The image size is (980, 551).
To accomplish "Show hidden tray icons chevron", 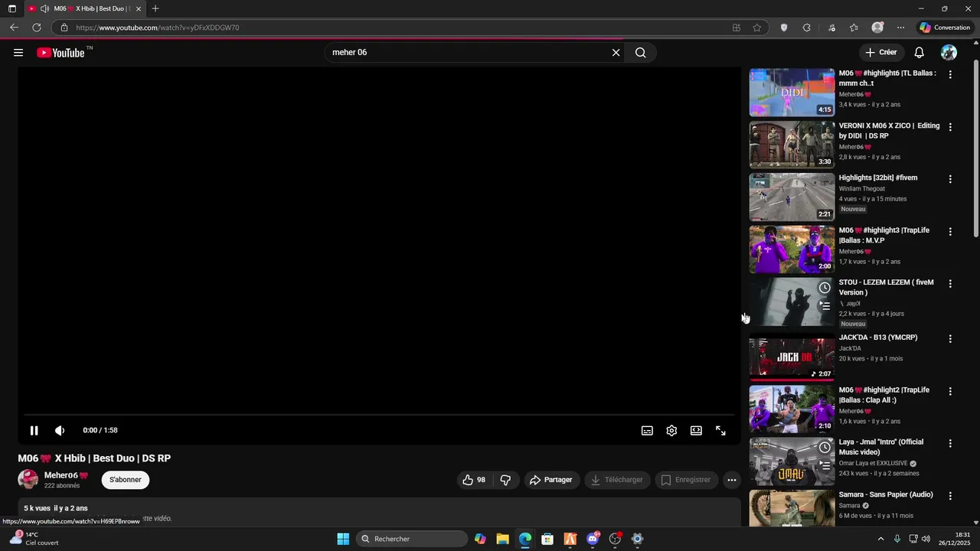I will pos(880,539).
